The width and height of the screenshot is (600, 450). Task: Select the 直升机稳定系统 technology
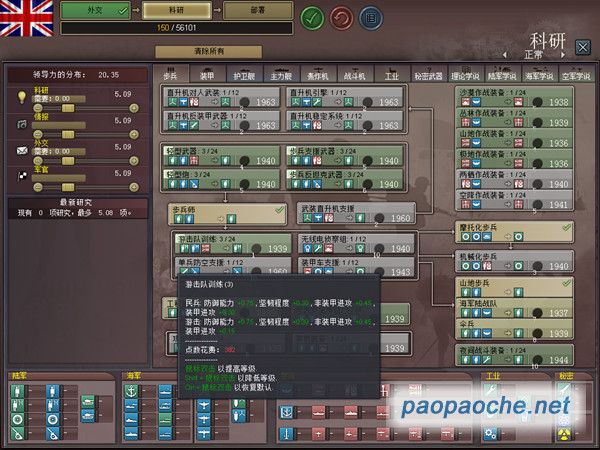click(345, 121)
